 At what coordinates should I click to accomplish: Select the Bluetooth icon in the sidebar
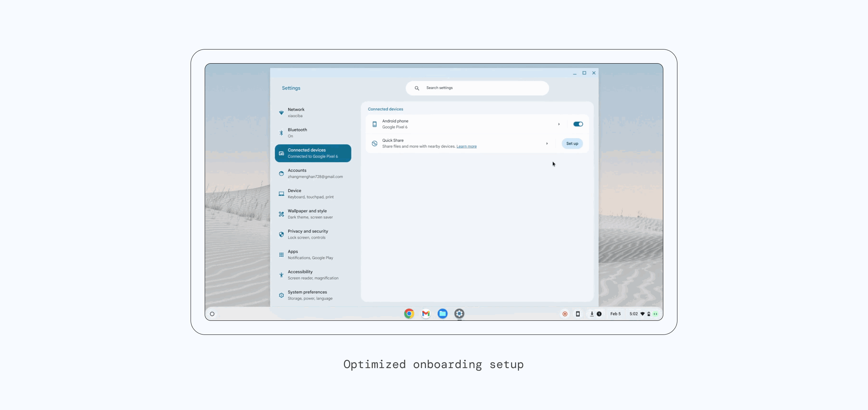coord(281,133)
